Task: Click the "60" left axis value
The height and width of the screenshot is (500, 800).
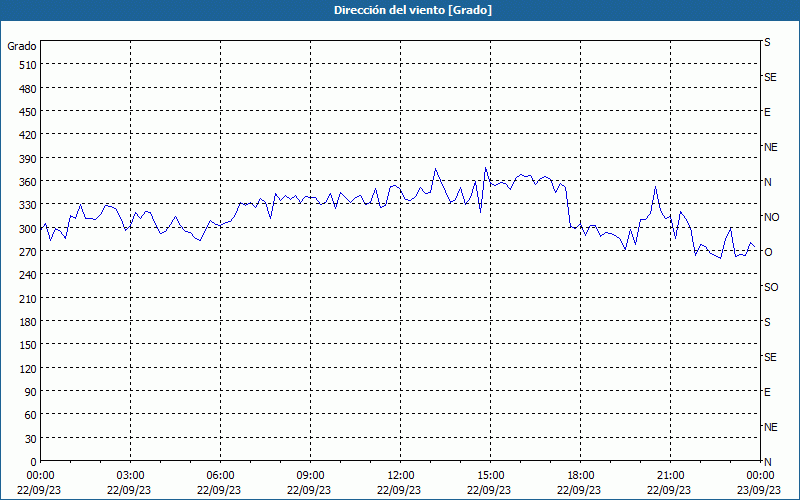Action: (31, 415)
